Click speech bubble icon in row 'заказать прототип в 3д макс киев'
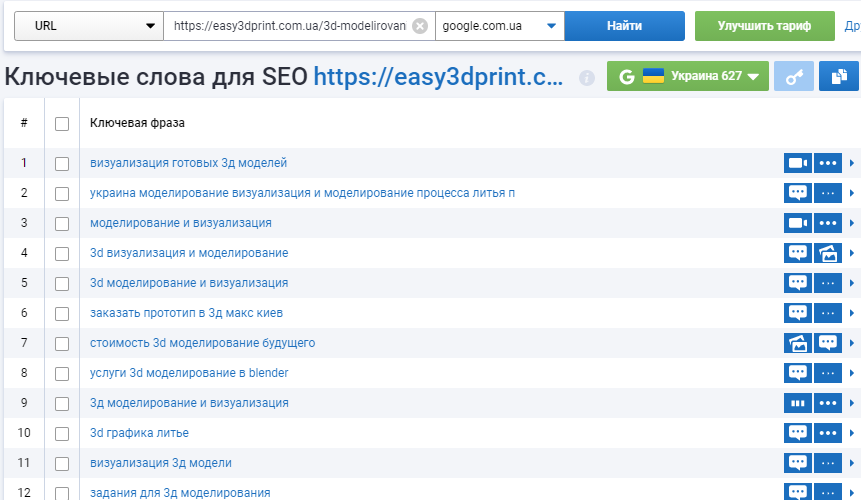Viewport: 861px width, 500px height. tap(798, 313)
